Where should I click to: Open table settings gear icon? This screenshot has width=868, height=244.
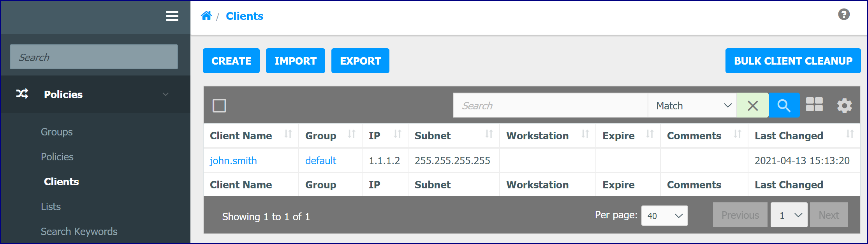844,105
